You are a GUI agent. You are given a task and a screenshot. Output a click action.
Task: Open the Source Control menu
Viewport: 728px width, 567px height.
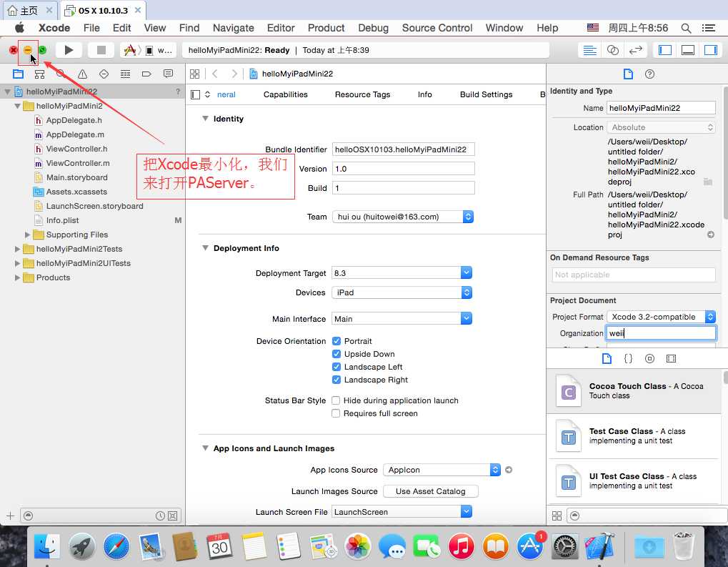pos(437,28)
